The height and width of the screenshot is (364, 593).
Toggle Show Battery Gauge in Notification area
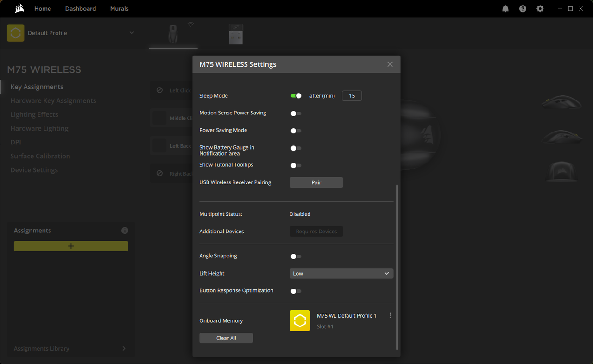296,148
